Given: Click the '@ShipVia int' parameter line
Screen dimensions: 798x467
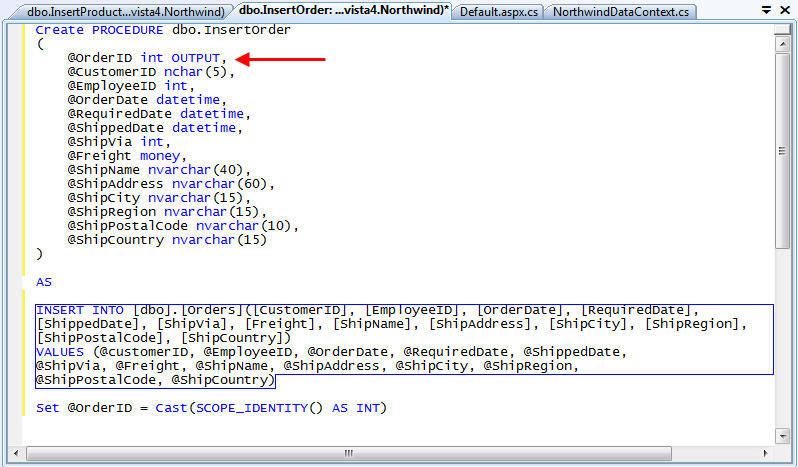Looking at the screenshot, I should [x=119, y=142].
